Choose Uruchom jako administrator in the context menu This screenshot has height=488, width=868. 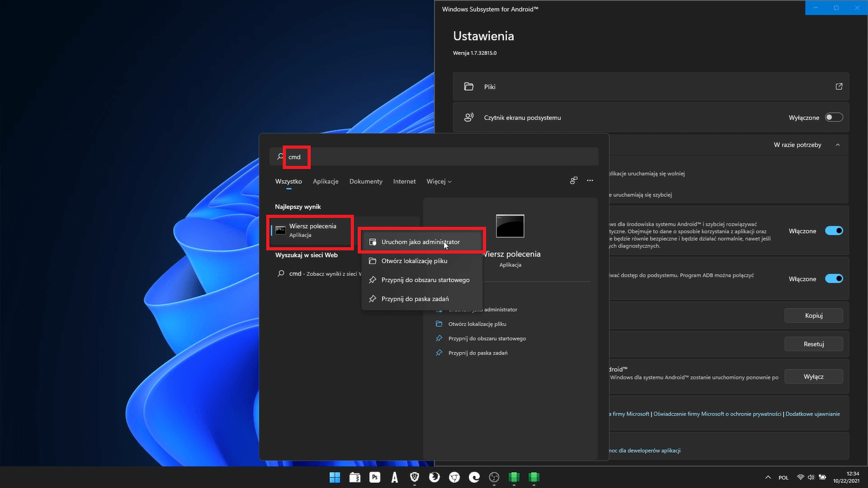422,242
